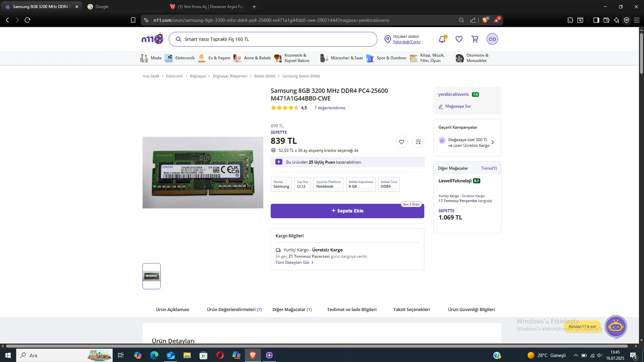Open the OD profile avatar
644x362 pixels.
(x=492, y=39)
